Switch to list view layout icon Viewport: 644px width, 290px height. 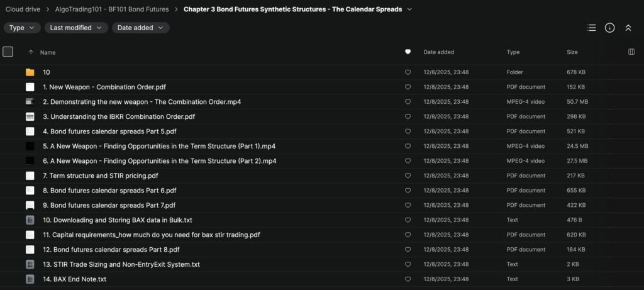[591, 28]
